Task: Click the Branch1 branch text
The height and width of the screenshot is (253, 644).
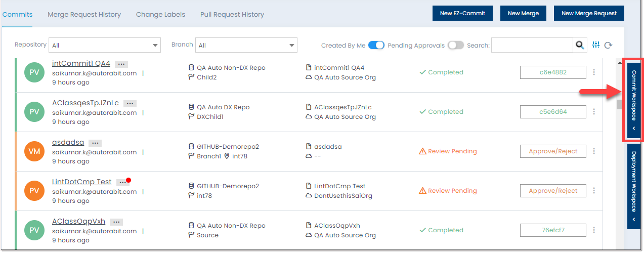Action: point(209,156)
